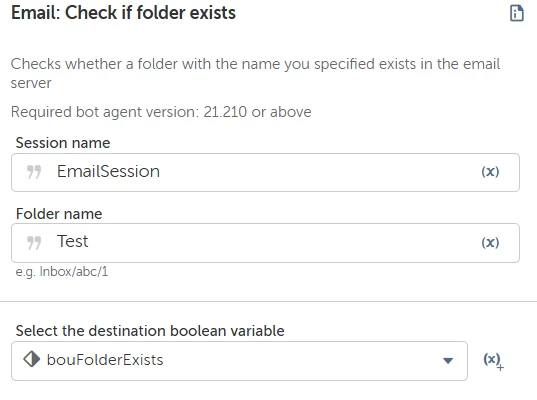Click the Folder name label

click(59, 214)
